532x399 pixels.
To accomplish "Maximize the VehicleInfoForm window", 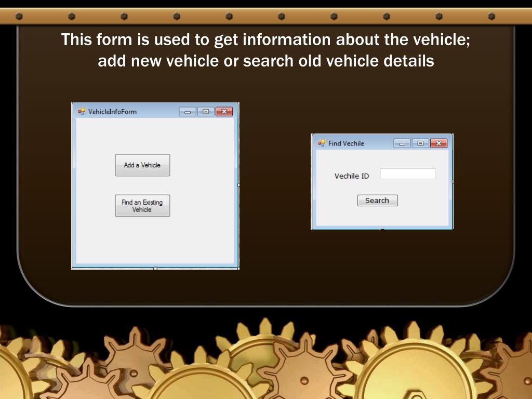I will (x=206, y=112).
